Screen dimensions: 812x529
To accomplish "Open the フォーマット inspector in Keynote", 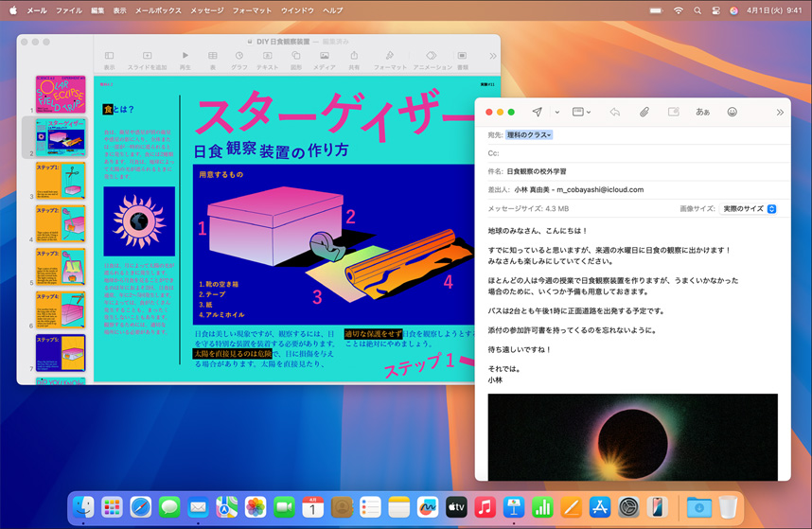I will coord(390,61).
